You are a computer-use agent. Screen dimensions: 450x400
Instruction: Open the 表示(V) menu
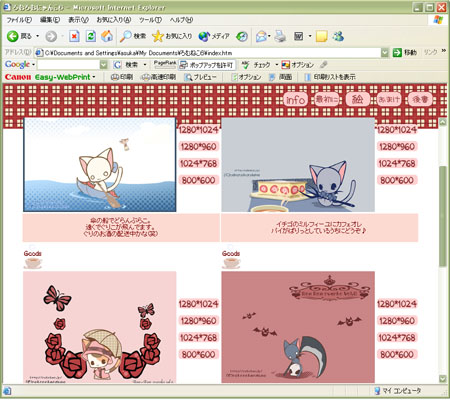(78, 20)
